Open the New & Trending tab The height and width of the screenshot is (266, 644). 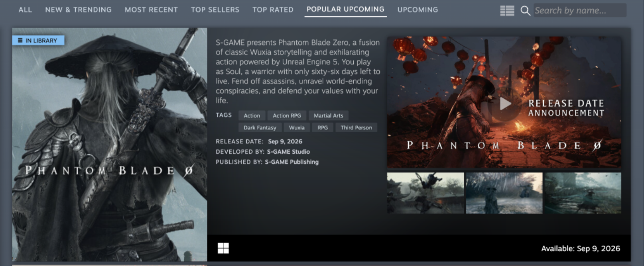(x=78, y=10)
